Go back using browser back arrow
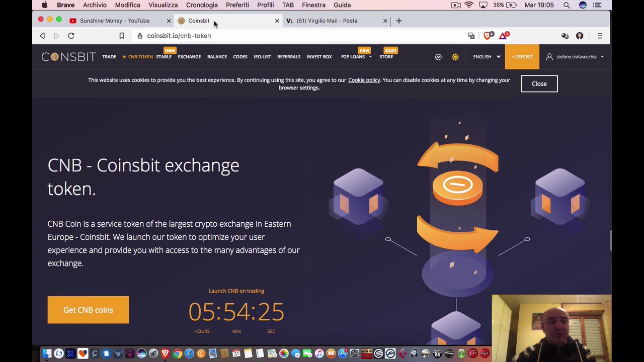Screen dimensions: 644x362 pyautogui.click(x=42, y=36)
